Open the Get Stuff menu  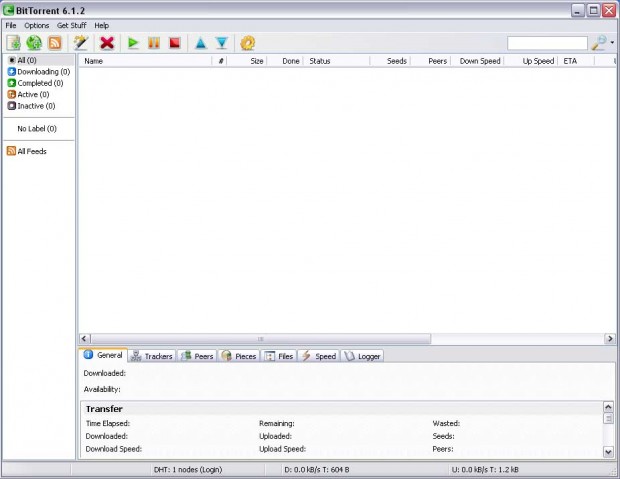pyautogui.click(x=72, y=25)
